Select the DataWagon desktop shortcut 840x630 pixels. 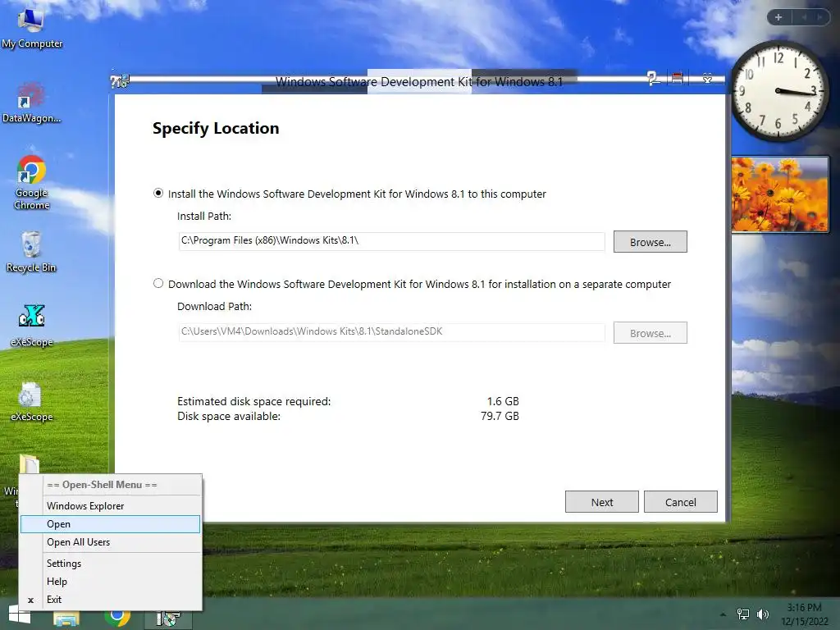click(31, 103)
